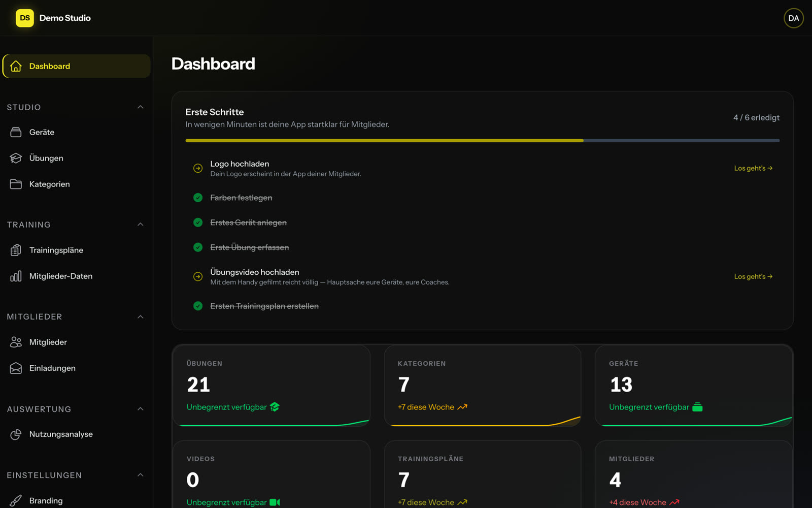Click the Trainingspläne clipboard icon
Viewport: 812px width, 508px height.
16,250
